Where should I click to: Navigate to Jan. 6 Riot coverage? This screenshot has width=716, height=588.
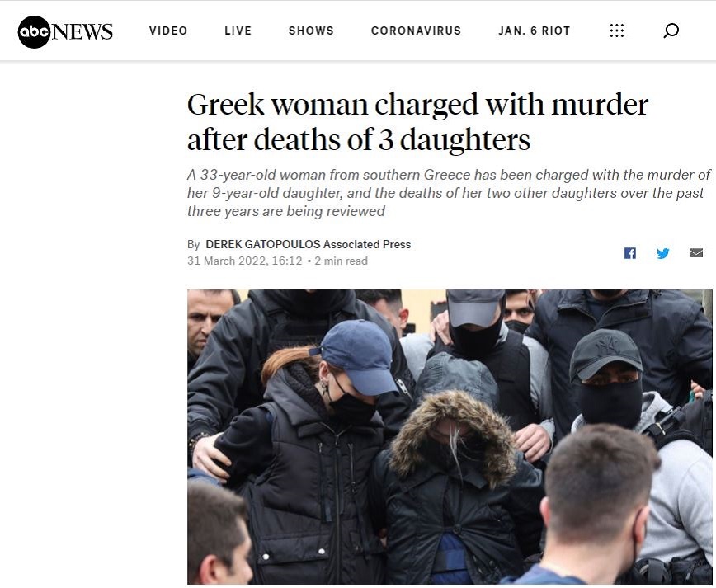pyautogui.click(x=535, y=31)
